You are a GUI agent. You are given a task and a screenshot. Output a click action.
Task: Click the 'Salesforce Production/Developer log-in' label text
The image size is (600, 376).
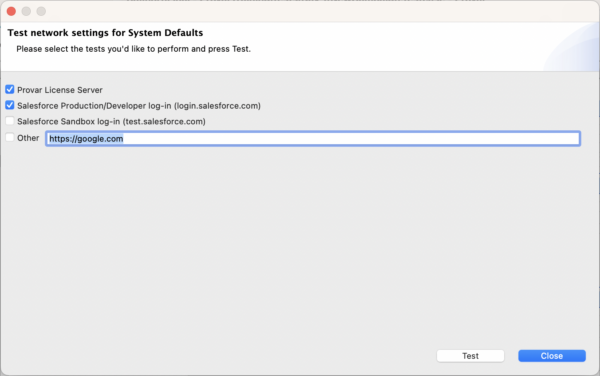tap(139, 106)
